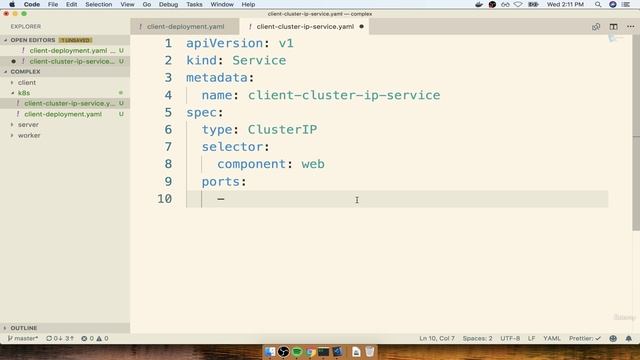640x360 pixels.
Task: Select client-cluster-ip-service.yaml under k8s folder
Action: tap(65, 103)
